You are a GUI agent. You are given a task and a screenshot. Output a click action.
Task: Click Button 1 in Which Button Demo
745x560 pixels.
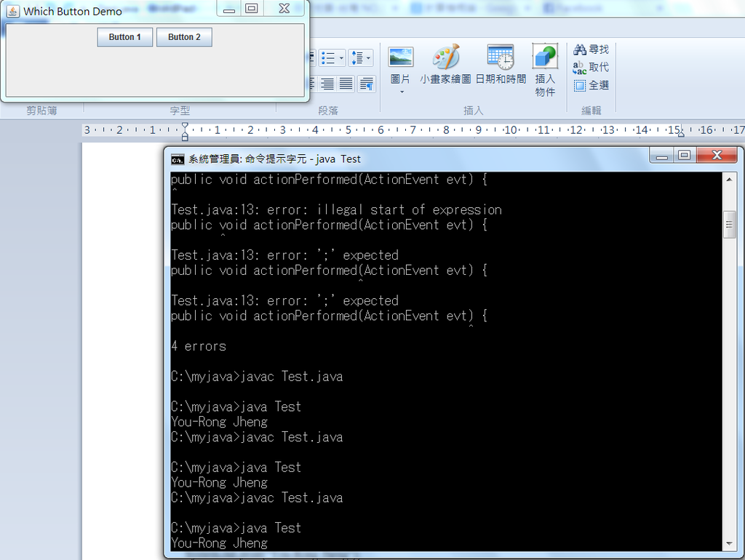125,37
